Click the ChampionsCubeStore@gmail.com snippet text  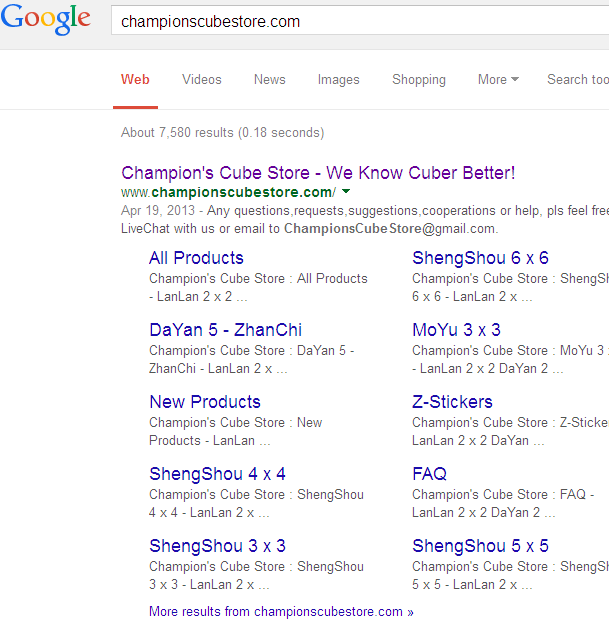pyautogui.click(x=390, y=229)
